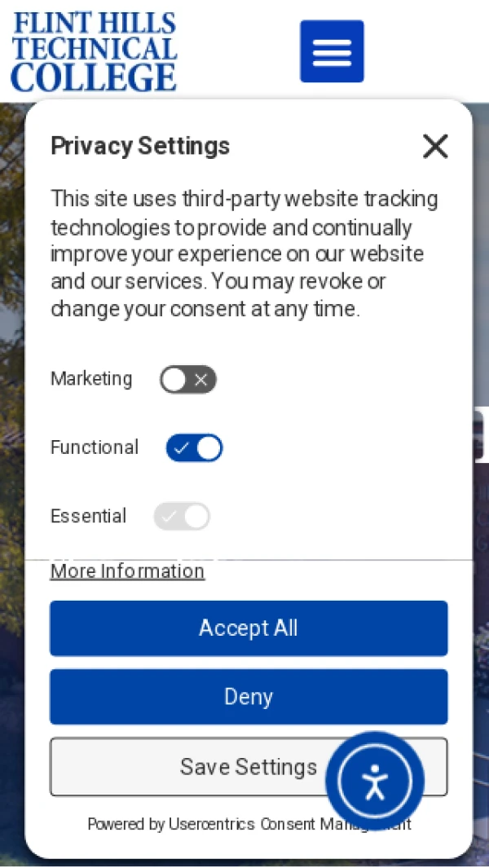Open the hamburger navigation menu

coord(332,51)
